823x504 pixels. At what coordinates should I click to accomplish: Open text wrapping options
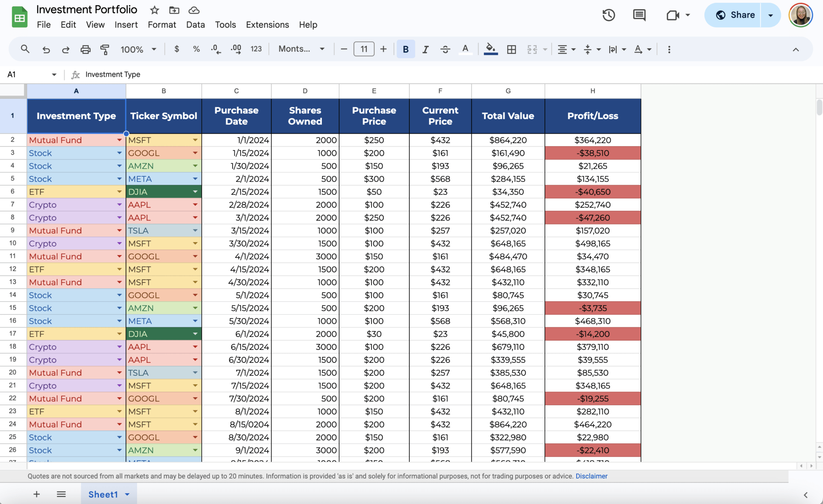point(617,49)
